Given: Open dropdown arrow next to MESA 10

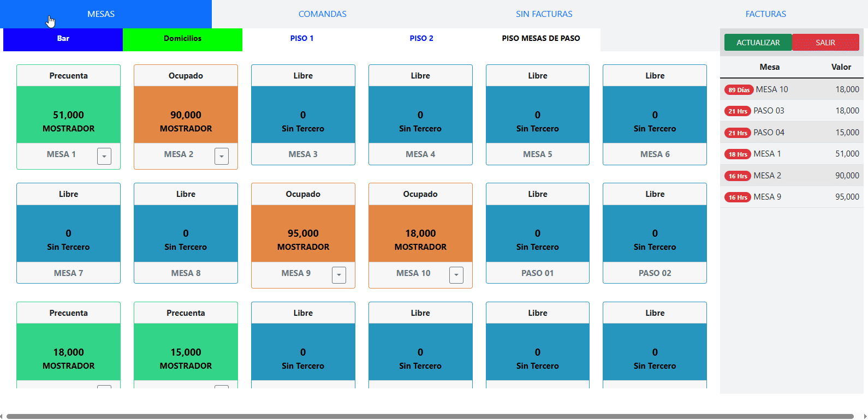Looking at the screenshot, I should pos(456,275).
